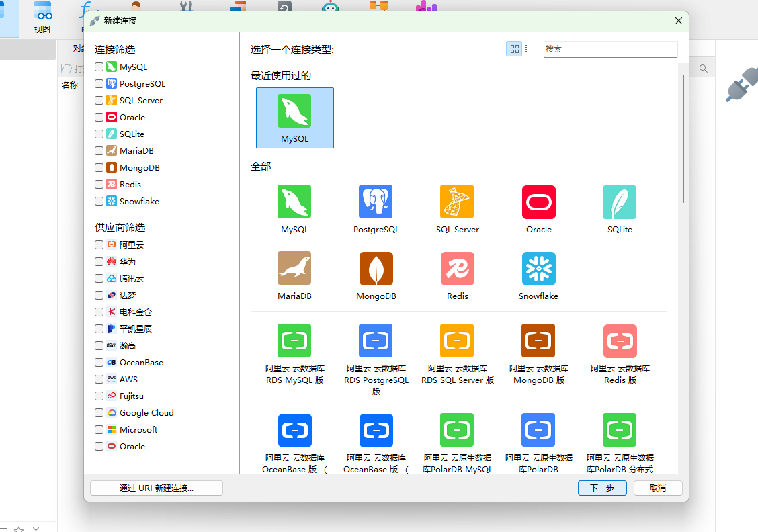Viewport: 758px width, 532px height.
Task: Tick the Oracle vendor filter checkbox
Action: pos(99,446)
